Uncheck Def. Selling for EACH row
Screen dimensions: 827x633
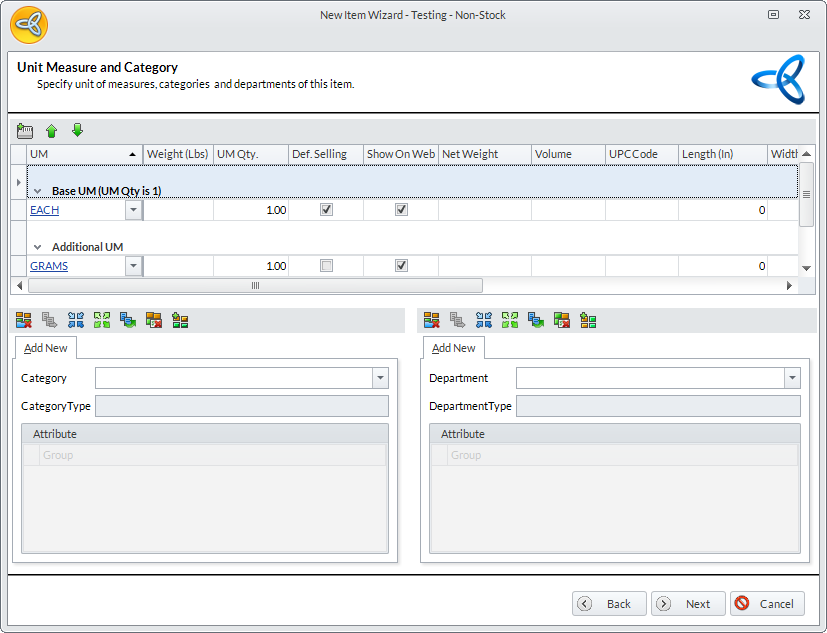click(326, 210)
